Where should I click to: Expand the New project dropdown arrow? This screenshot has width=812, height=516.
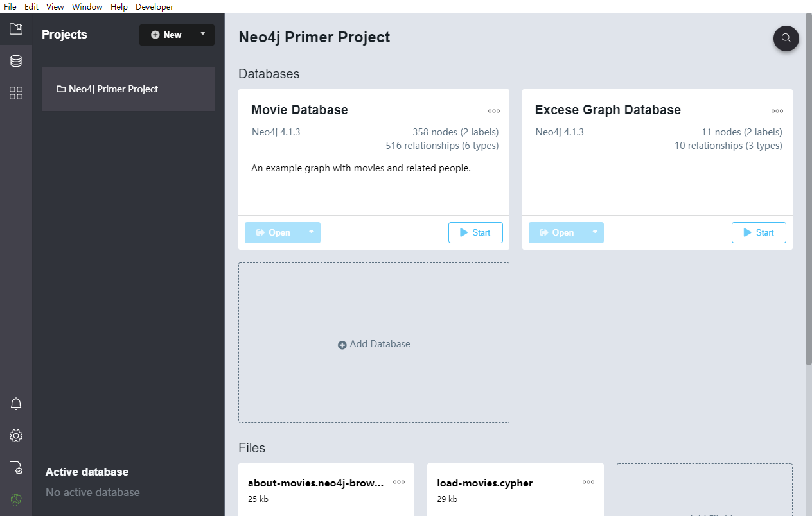(x=203, y=34)
